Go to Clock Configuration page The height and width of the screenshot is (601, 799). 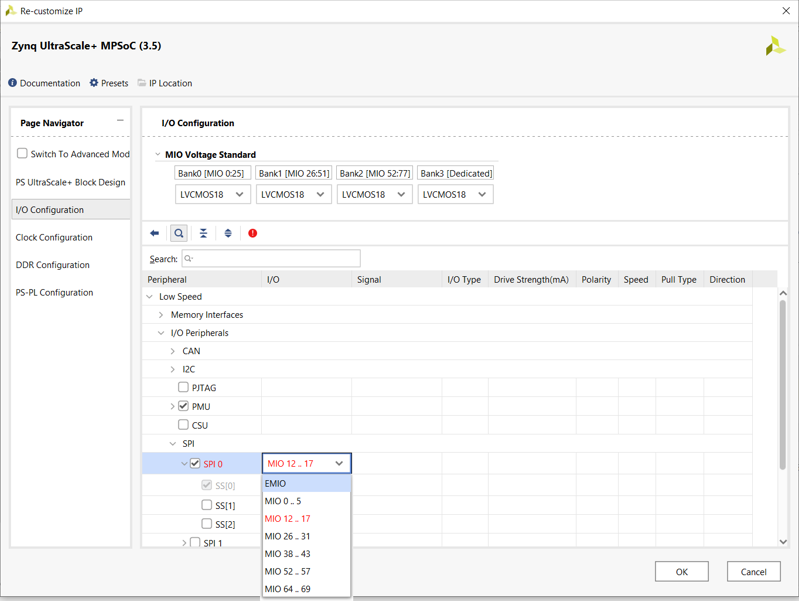point(54,238)
